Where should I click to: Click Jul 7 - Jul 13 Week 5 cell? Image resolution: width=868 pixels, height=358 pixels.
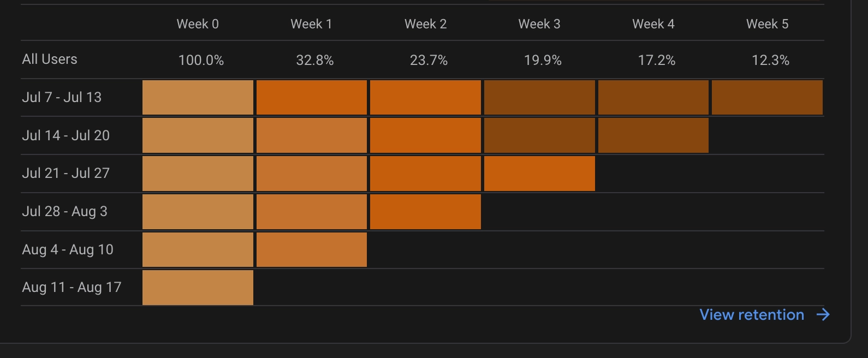pos(767,98)
